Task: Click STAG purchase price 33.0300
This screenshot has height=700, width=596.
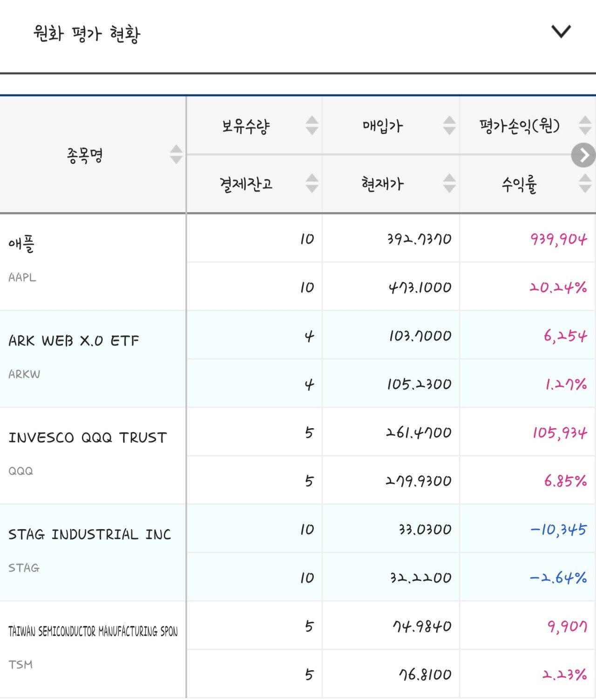Action: coord(425,530)
